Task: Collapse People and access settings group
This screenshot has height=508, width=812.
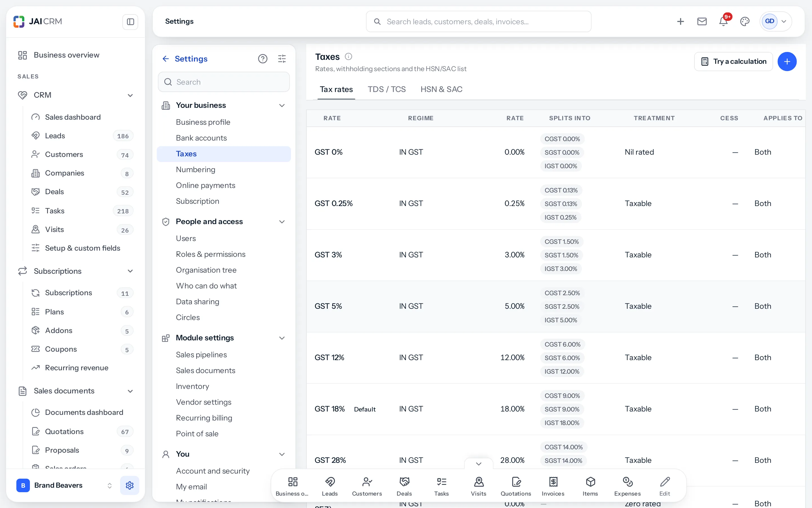Action: (282, 222)
